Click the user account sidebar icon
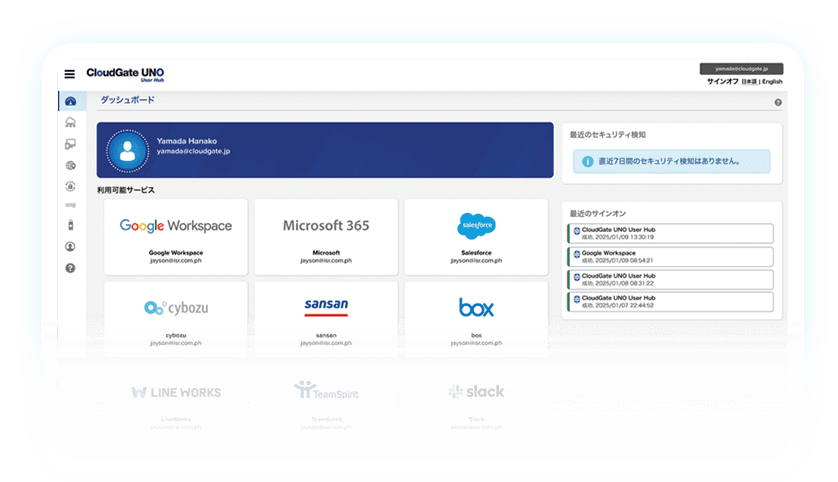The image size is (838, 482). point(70,246)
